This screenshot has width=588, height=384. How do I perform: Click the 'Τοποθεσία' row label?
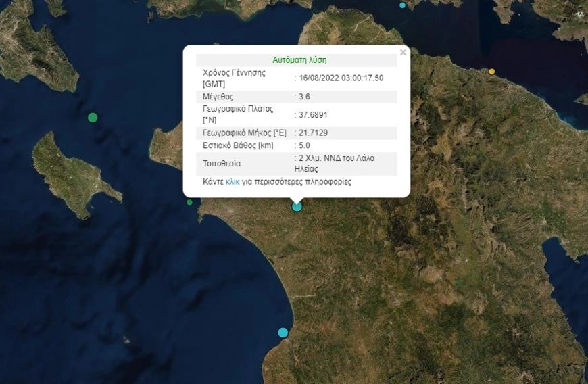(x=222, y=164)
